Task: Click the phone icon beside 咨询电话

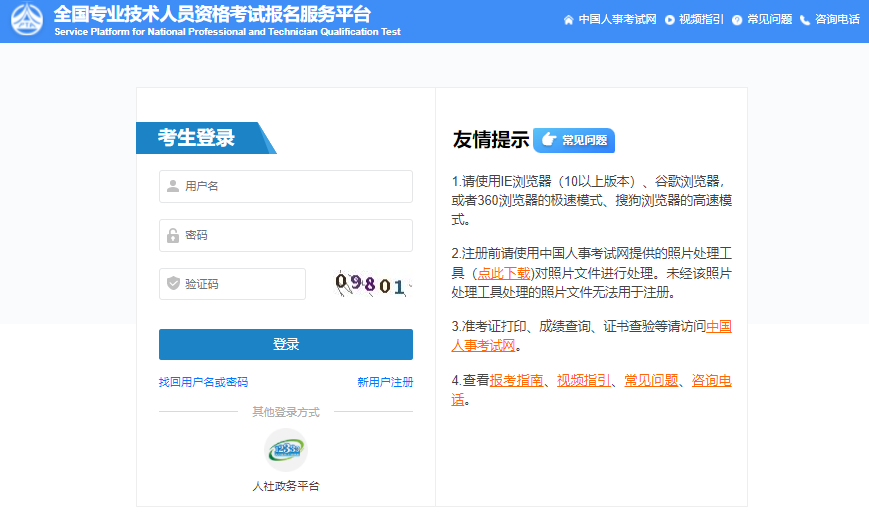Action: click(x=805, y=20)
